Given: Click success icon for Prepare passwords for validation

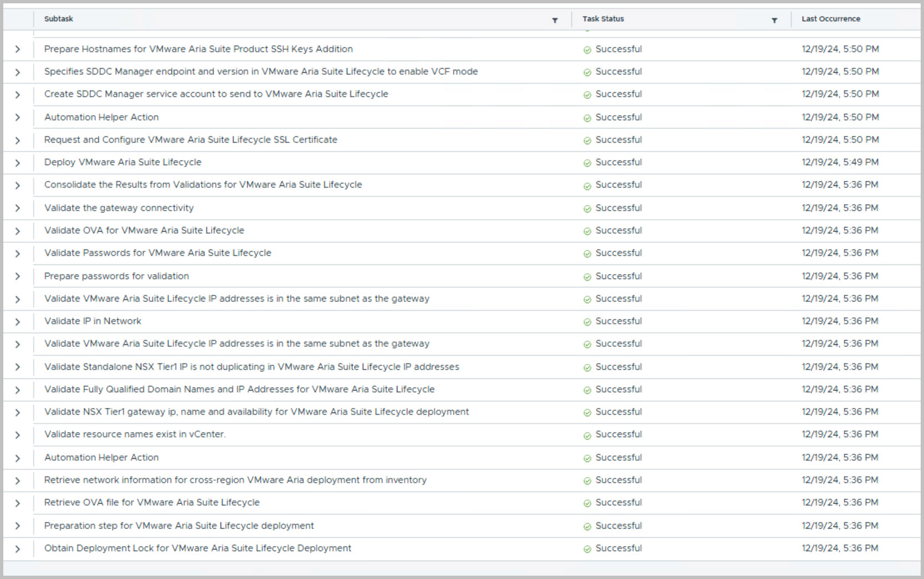Looking at the screenshot, I should (x=587, y=277).
